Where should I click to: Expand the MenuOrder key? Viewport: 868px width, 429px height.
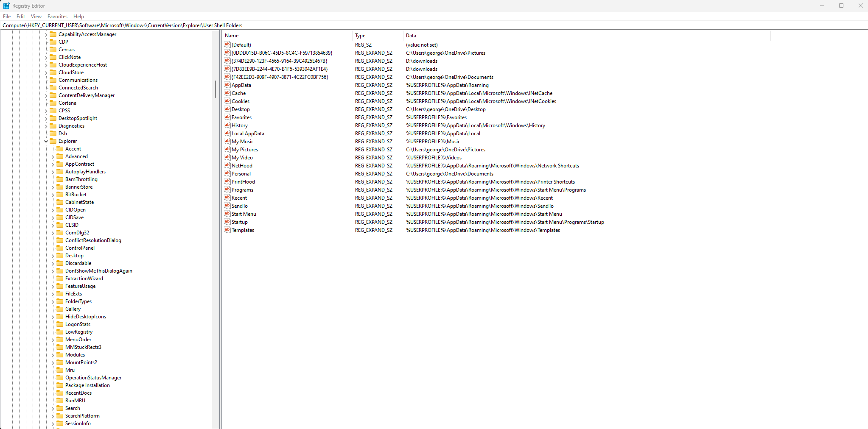pyautogui.click(x=53, y=340)
